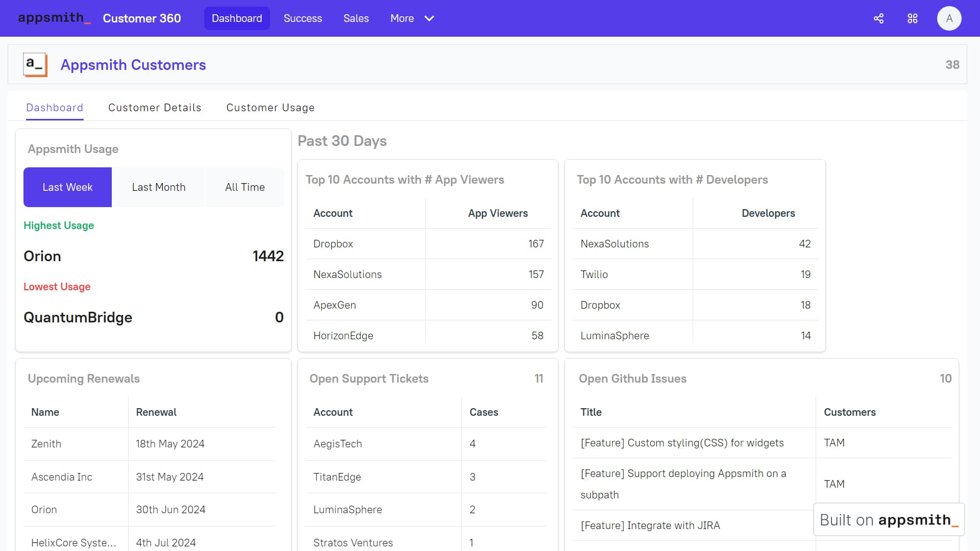
Task: Select the Zenith renewal row
Action: click(x=46, y=444)
